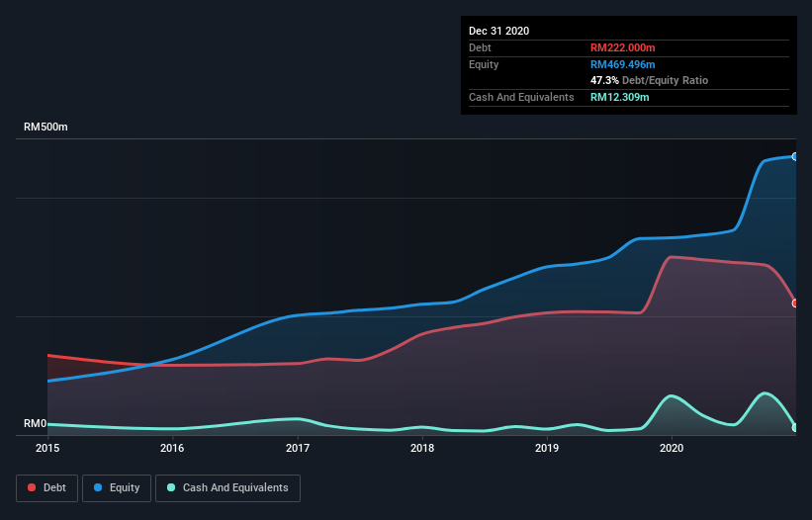Click the 2017 x-axis label
This screenshot has width=812, height=520.
(x=298, y=448)
